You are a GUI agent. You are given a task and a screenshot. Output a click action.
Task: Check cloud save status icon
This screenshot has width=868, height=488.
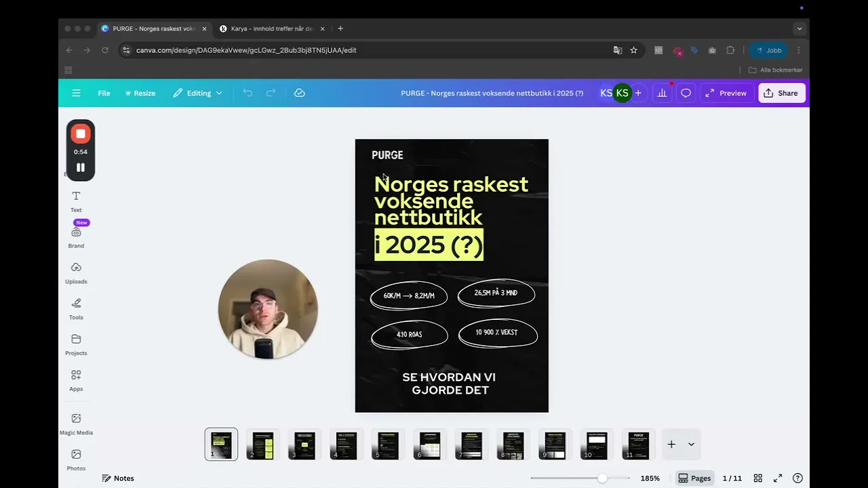[x=300, y=93]
